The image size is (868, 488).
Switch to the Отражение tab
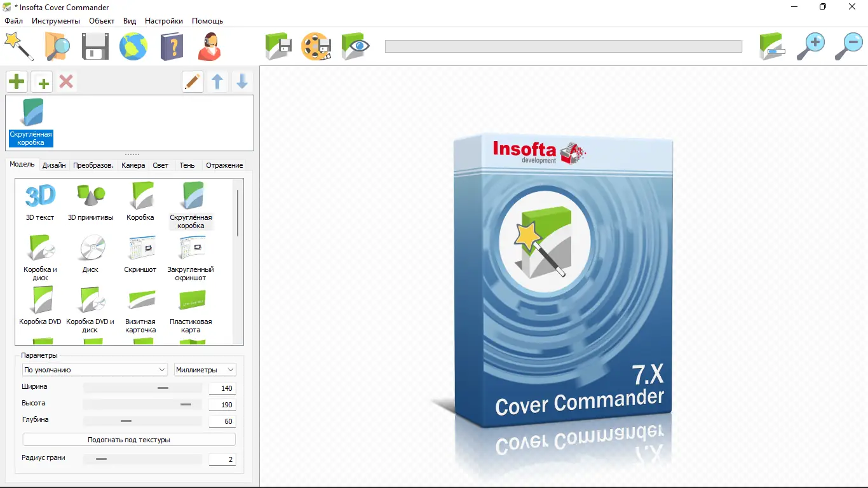[224, 165]
